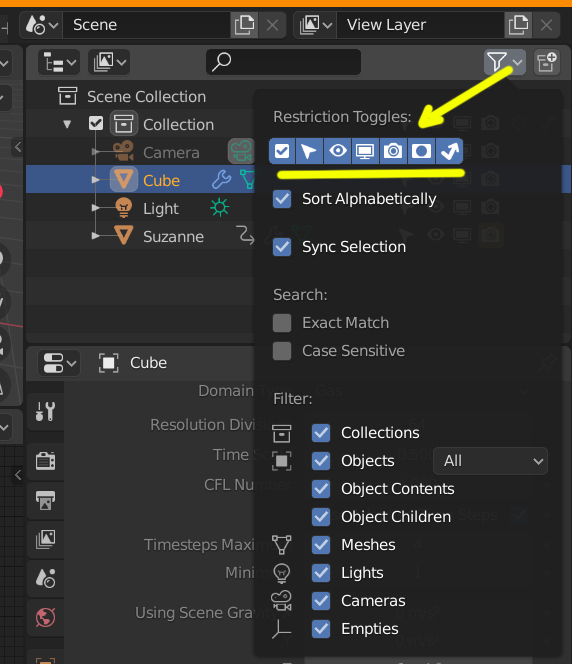Open the View Layer properties tab
Screen dimensions: 572x664
pos(45,539)
